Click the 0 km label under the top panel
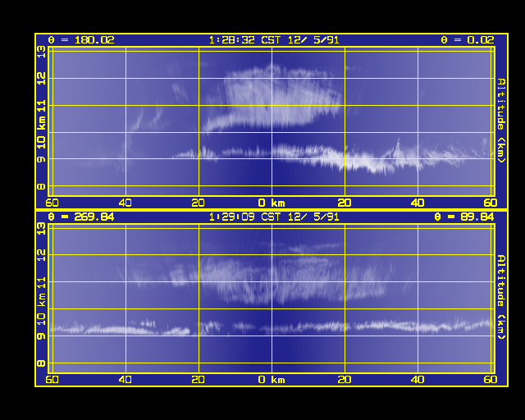This screenshot has width=525, height=420. click(272, 203)
